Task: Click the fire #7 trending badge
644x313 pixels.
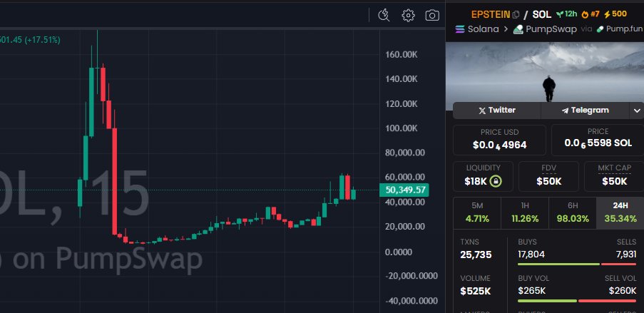Action: point(591,14)
